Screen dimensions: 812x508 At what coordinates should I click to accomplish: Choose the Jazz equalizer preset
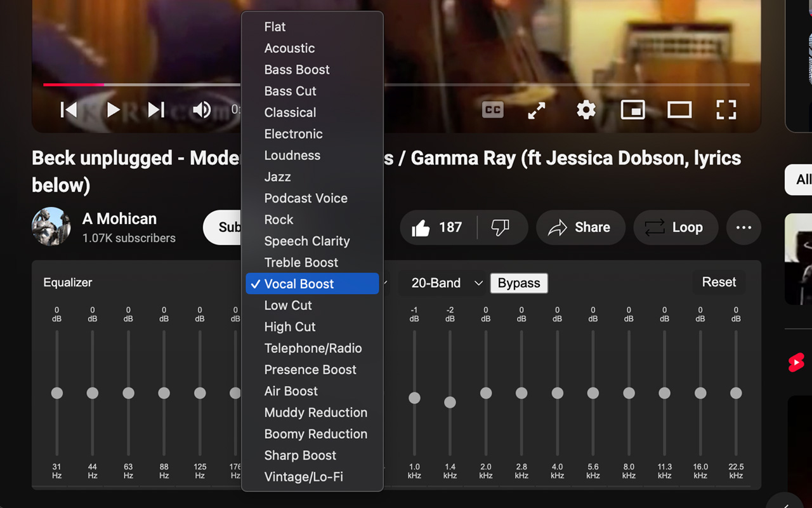pyautogui.click(x=277, y=177)
